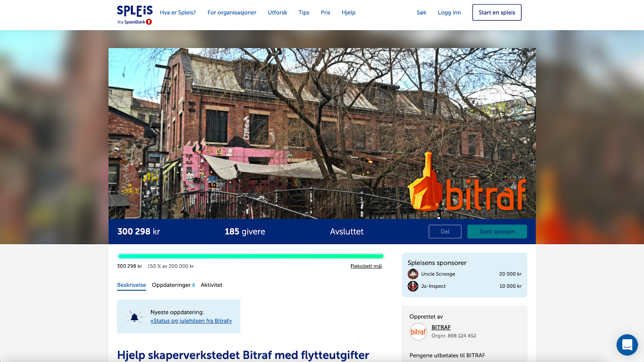The width and height of the screenshot is (644, 362).
Task: Click the Bitraf building cover photo
Action: tap(322, 134)
